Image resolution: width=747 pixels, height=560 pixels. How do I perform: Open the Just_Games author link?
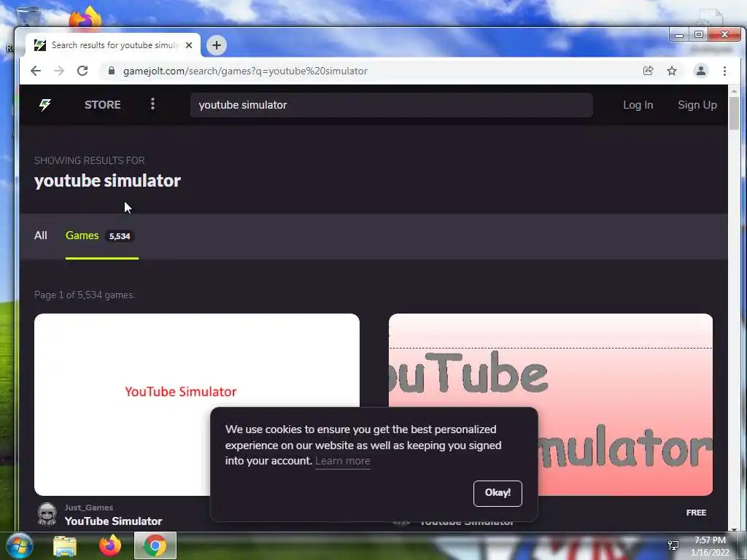click(89, 507)
